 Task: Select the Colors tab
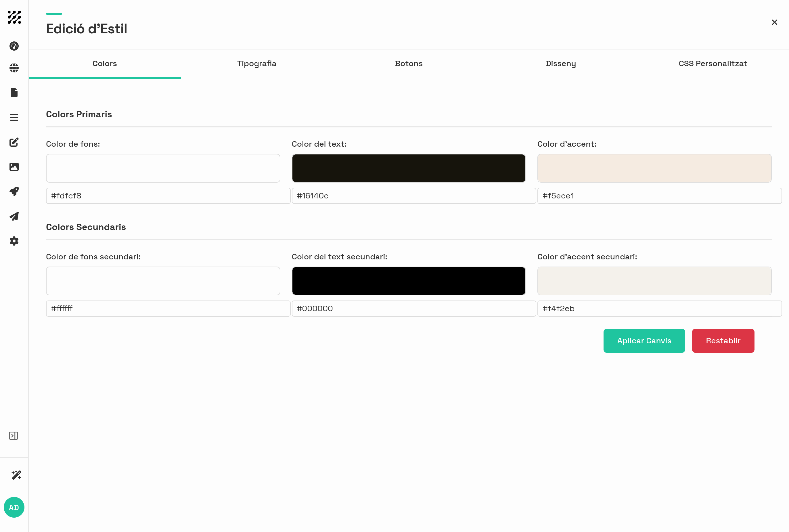105,64
